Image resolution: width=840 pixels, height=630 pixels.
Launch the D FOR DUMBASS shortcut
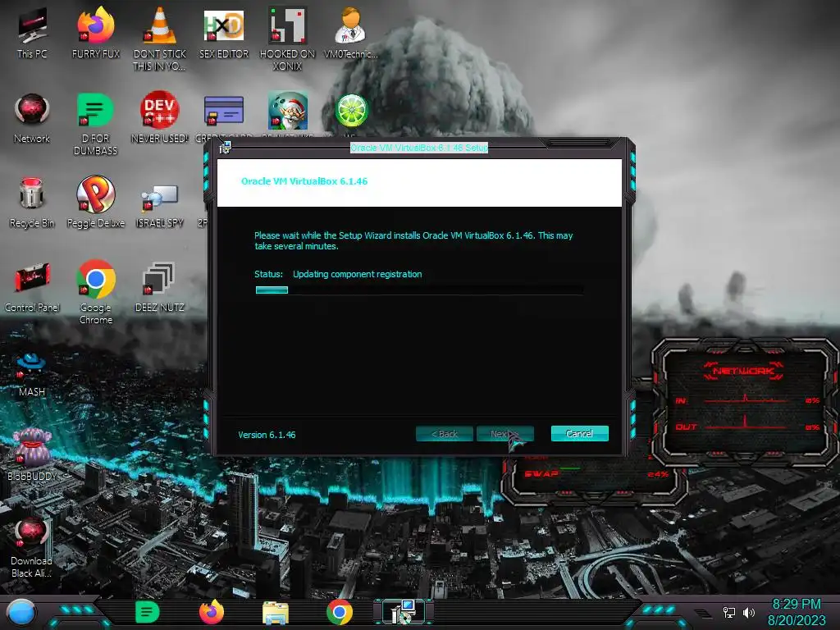tap(96, 125)
